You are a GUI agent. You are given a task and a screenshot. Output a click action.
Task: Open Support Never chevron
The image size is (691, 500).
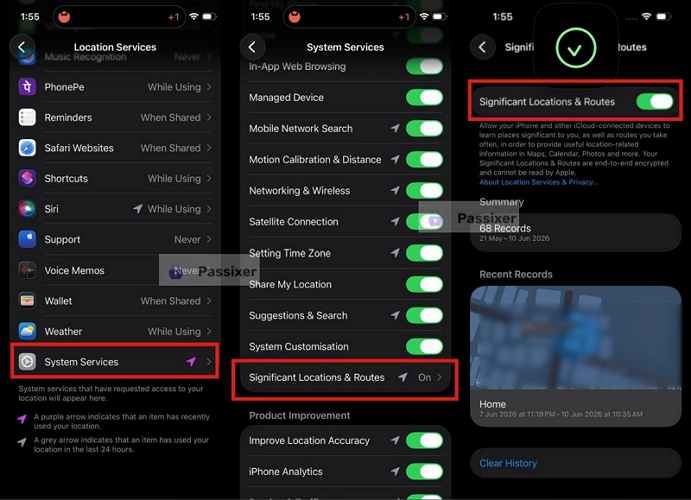point(209,240)
